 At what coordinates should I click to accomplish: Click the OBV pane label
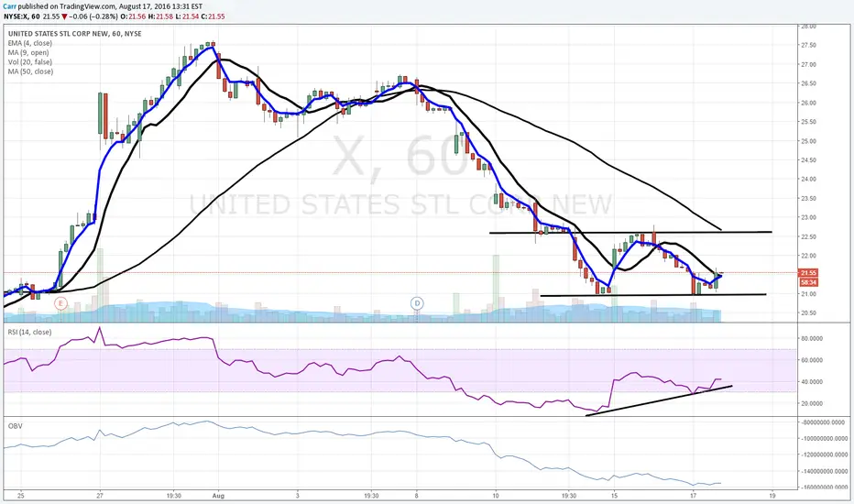point(16,425)
